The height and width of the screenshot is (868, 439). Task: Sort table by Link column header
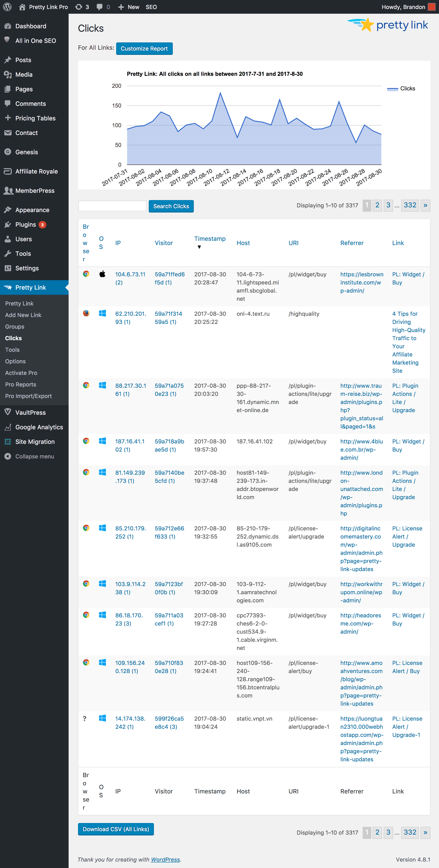[x=398, y=243]
